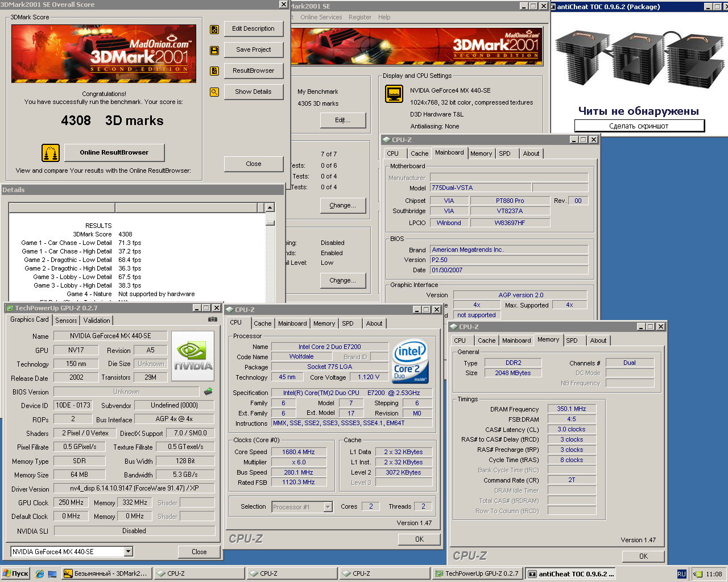Image resolution: width=728 pixels, height=582 pixels.
Task: Open the GPU selection dropdown in GPU-Z
Action: coord(129,552)
